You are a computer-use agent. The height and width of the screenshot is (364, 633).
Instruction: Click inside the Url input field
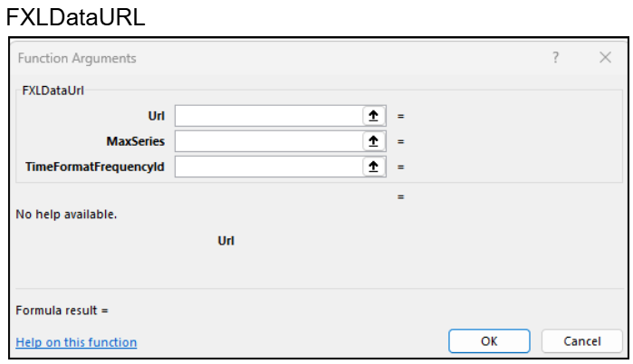pyautogui.click(x=268, y=116)
